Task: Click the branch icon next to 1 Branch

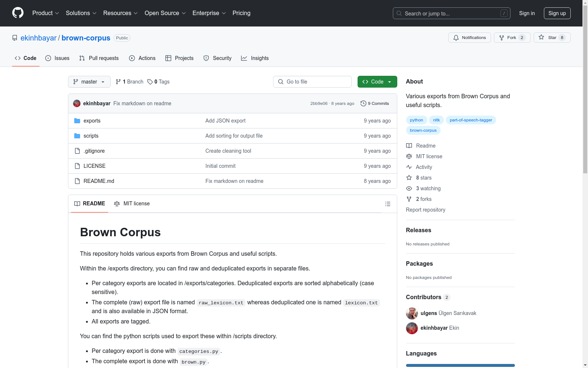Action: tap(118, 82)
